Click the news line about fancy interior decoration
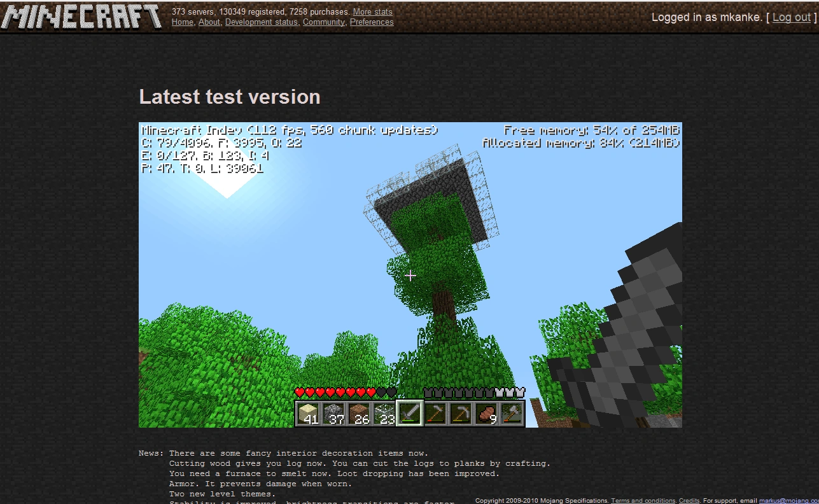The height and width of the screenshot is (504, 819). point(298,454)
